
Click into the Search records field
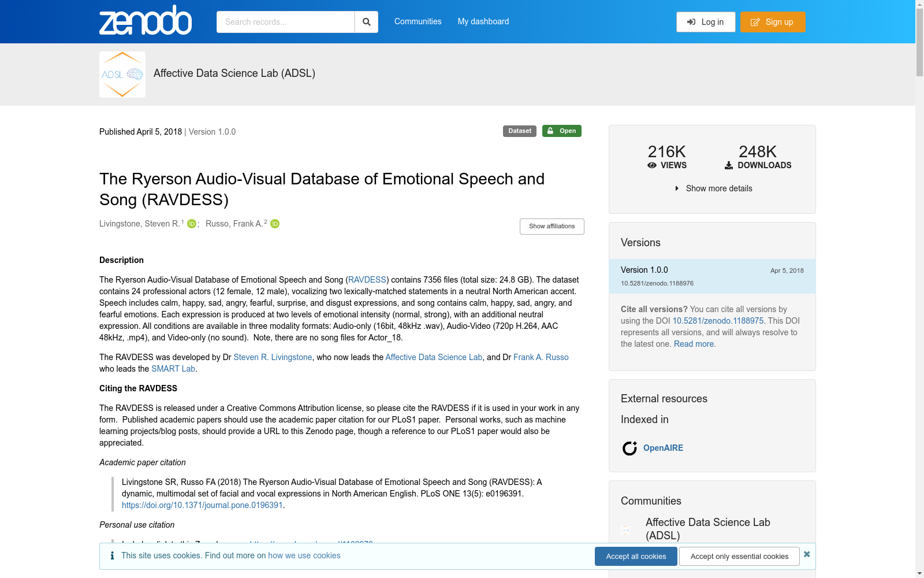coord(285,22)
